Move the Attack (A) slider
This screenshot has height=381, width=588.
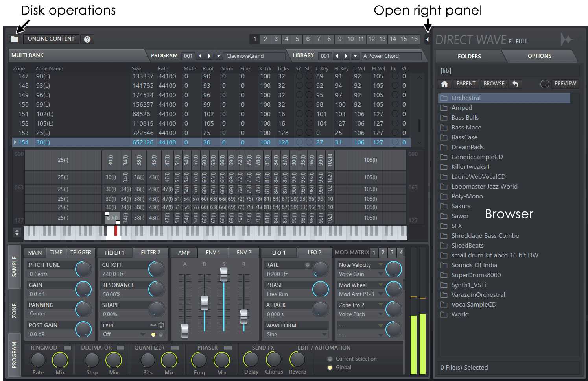184,331
